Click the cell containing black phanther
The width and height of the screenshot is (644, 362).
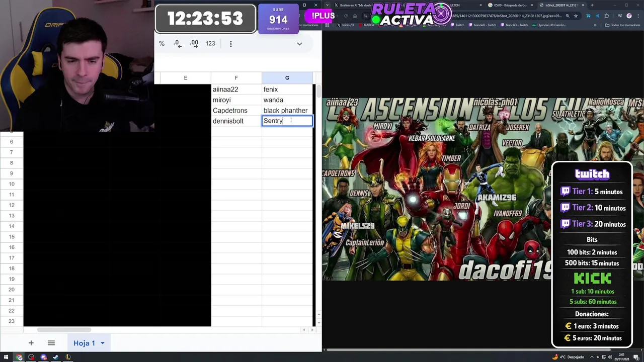click(x=287, y=111)
